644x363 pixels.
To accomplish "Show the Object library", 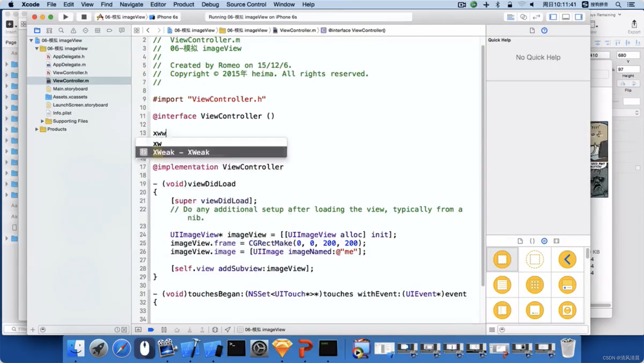I will pos(544,241).
